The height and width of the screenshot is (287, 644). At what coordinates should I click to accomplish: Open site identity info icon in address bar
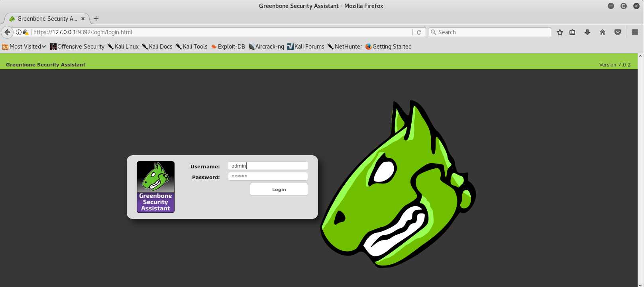click(19, 32)
